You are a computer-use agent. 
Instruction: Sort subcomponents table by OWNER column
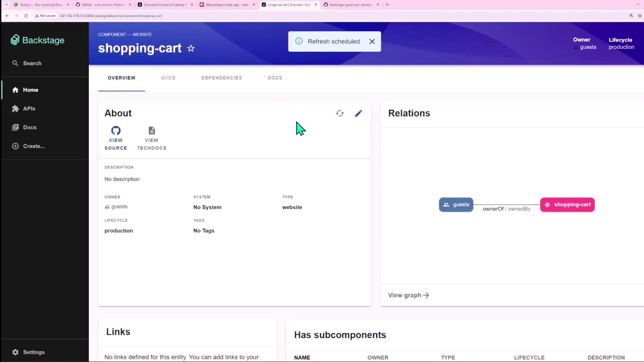pos(378,358)
